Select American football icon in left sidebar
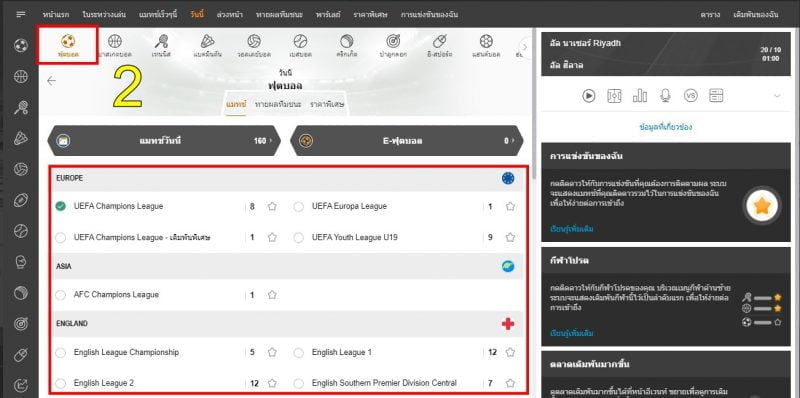Screen dimensions: 800x398 pyautogui.click(x=20, y=200)
